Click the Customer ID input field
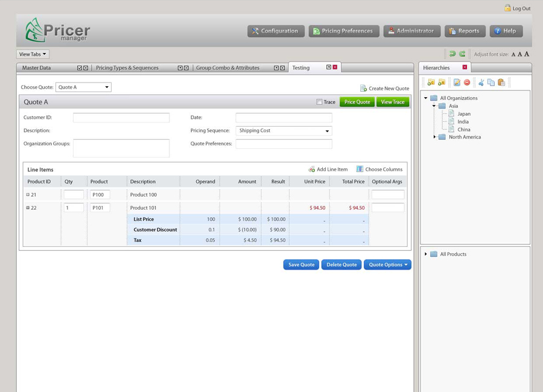Image resolution: width=543 pixels, height=392 pixels. [121, 118]
